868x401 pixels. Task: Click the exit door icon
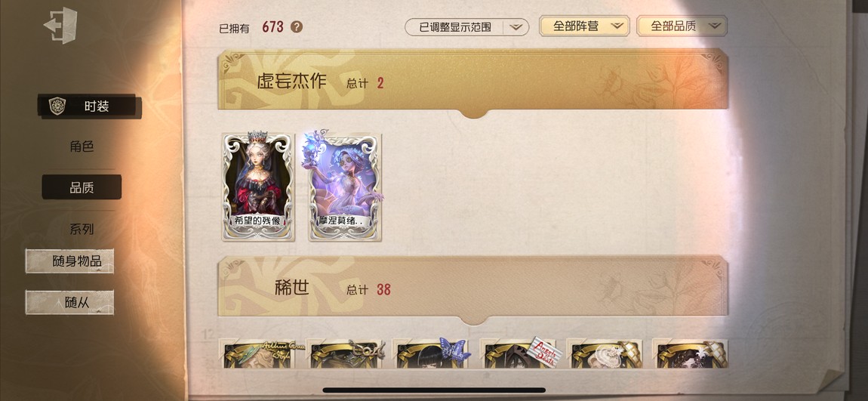click(60, 26)
